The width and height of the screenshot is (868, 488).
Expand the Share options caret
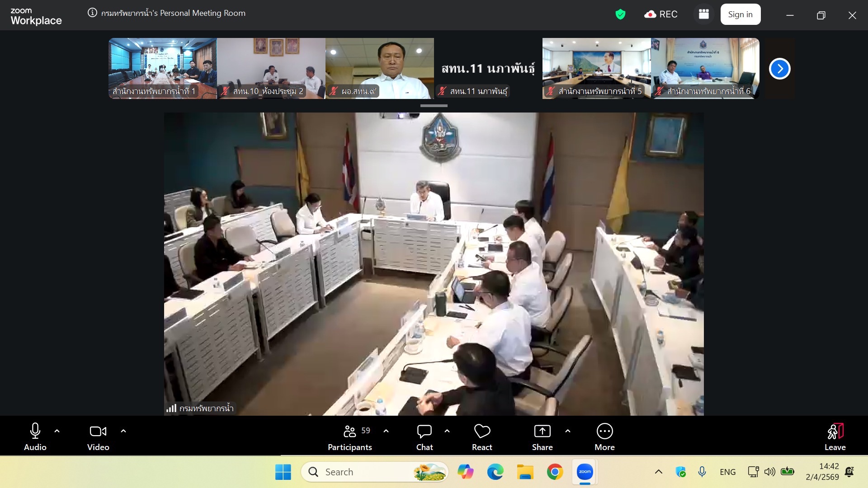568,431
